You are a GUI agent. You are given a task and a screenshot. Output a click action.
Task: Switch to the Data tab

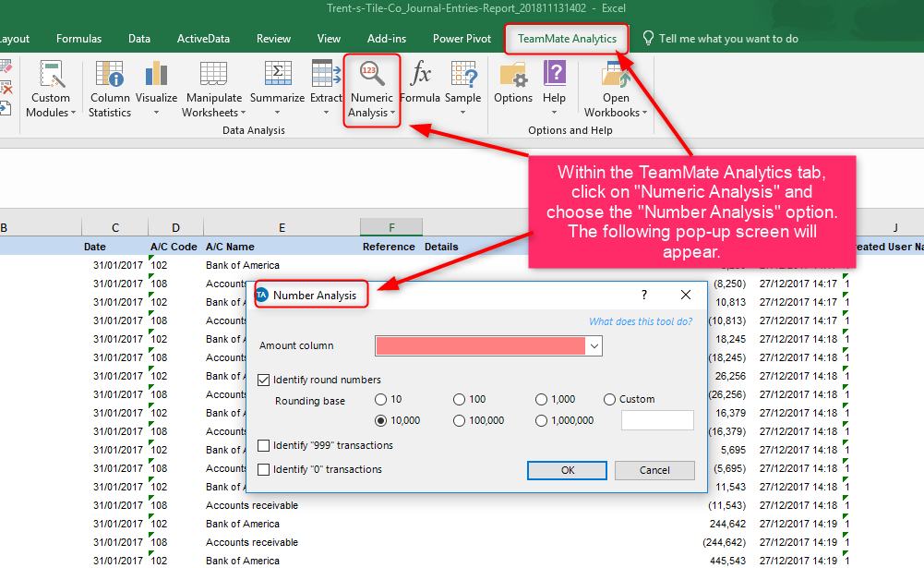coord(139,39)
